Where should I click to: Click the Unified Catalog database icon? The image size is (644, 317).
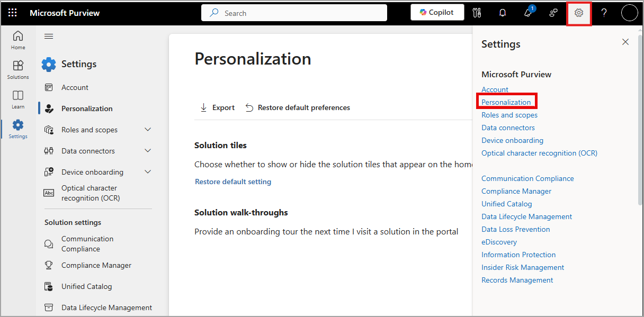49,286
